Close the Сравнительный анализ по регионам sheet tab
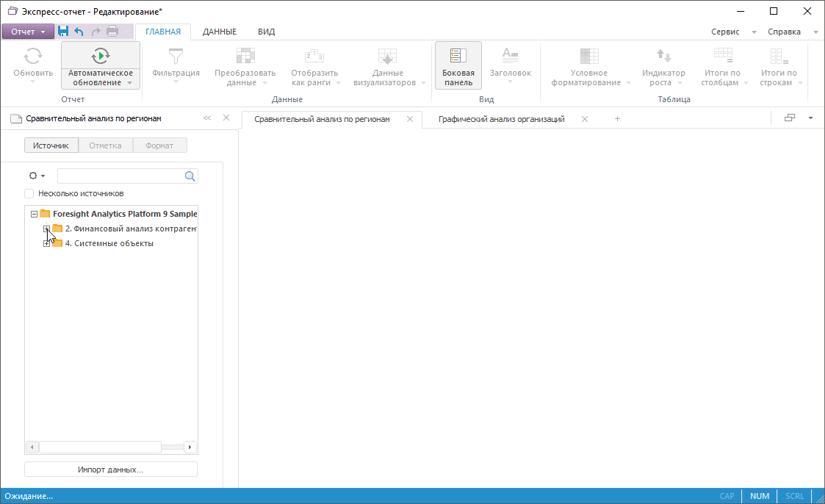825x504 pixels. click(x=410, y=120)
